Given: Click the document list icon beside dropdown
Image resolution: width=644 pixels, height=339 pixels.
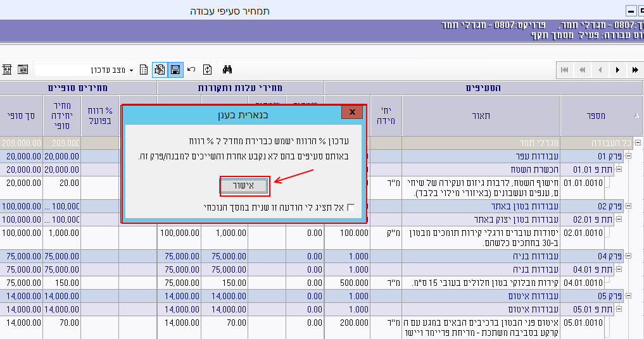Looking at the screenshot, I should 144,70.
